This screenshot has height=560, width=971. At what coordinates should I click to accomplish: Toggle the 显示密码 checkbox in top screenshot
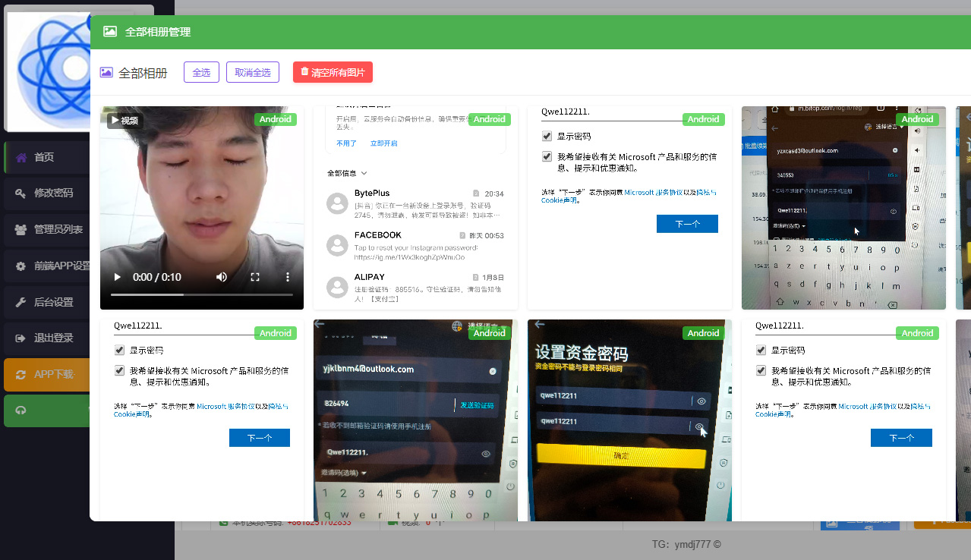click(547, 137)
